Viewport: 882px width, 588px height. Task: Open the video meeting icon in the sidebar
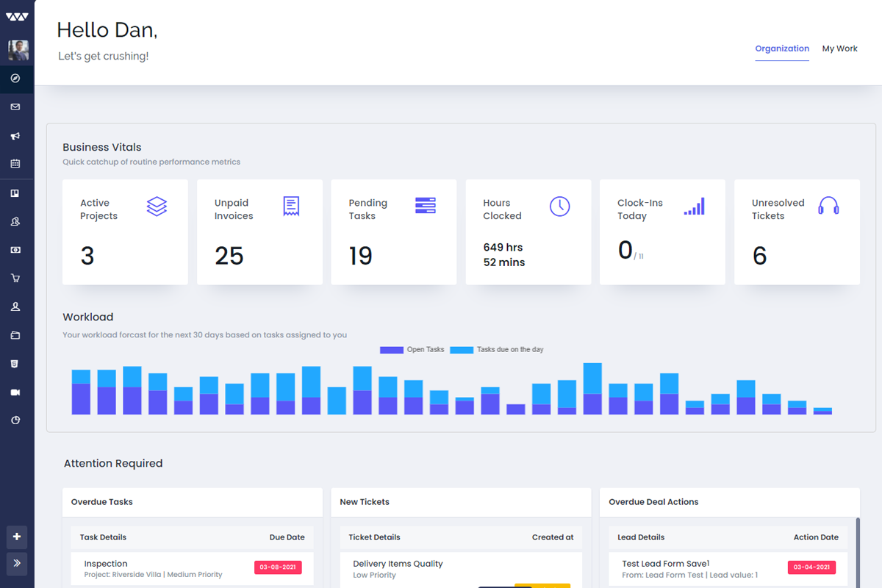click(17, 392)
